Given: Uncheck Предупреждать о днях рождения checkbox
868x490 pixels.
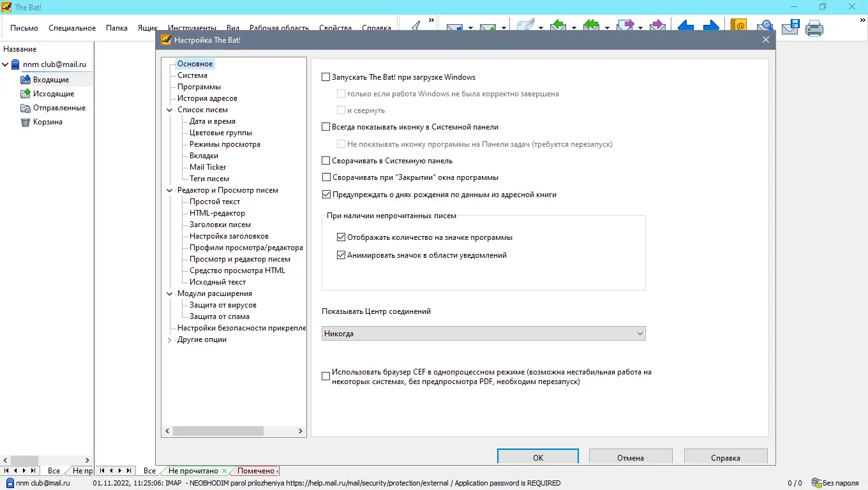Looking at the screenshot, I should tap(326, 195).
